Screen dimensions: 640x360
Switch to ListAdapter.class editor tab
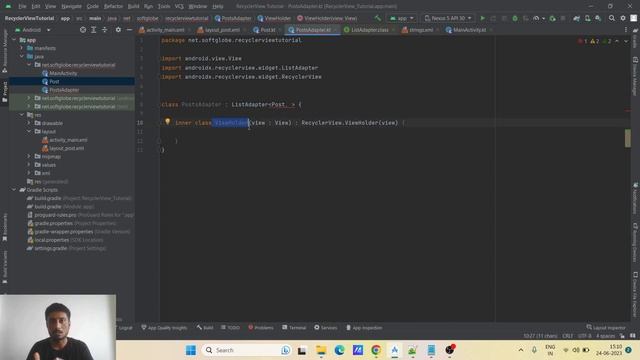[369, 30]
